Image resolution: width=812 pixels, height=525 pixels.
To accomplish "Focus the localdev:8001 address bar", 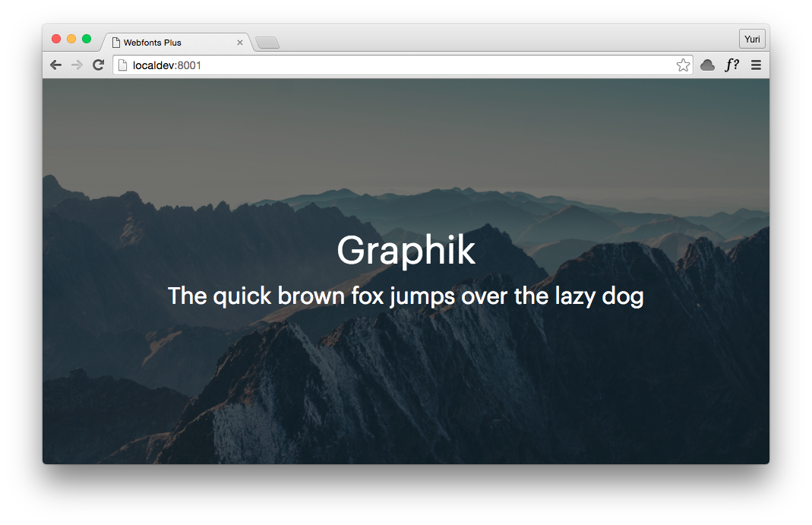I will point(403,65).
